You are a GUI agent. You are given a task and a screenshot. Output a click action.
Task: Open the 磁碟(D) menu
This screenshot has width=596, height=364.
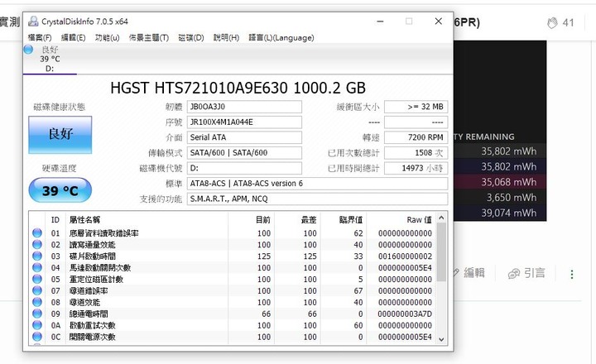click(x=191, y=37)
